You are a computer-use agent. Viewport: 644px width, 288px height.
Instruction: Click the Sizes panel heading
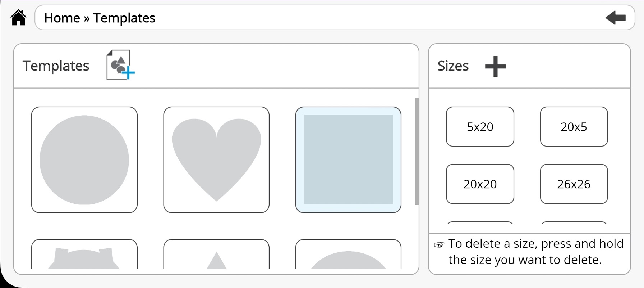(453, 66)
